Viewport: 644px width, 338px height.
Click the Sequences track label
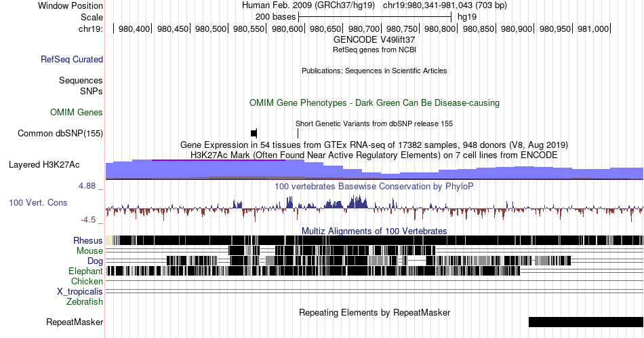81,80
